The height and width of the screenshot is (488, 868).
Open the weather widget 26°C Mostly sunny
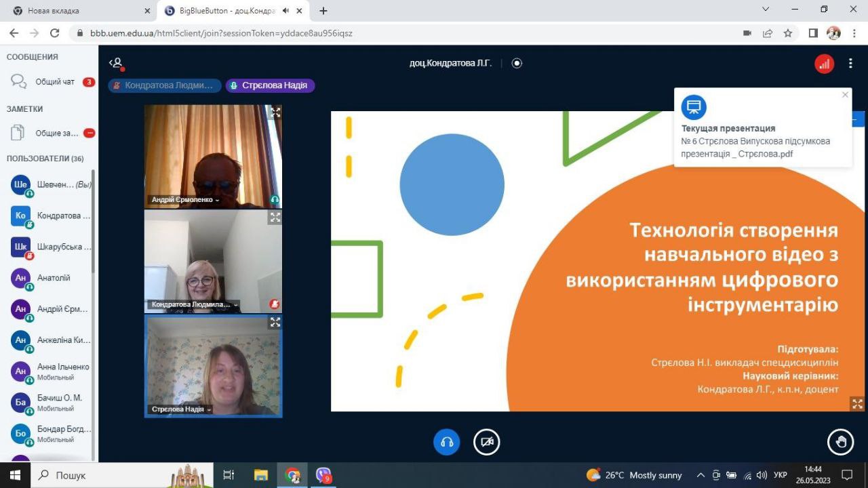click(634, 475)
